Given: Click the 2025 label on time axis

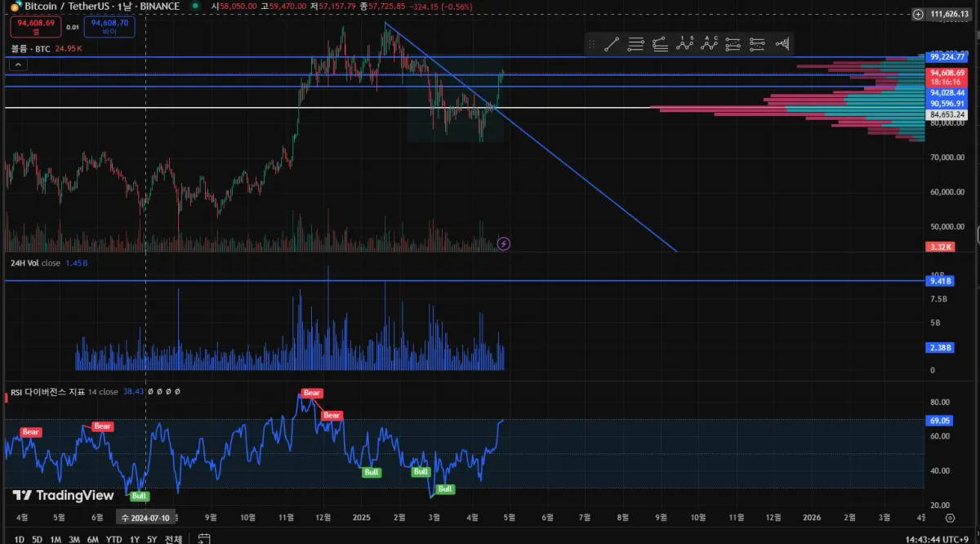Looking at the screenshot, I should coord(362,518).
